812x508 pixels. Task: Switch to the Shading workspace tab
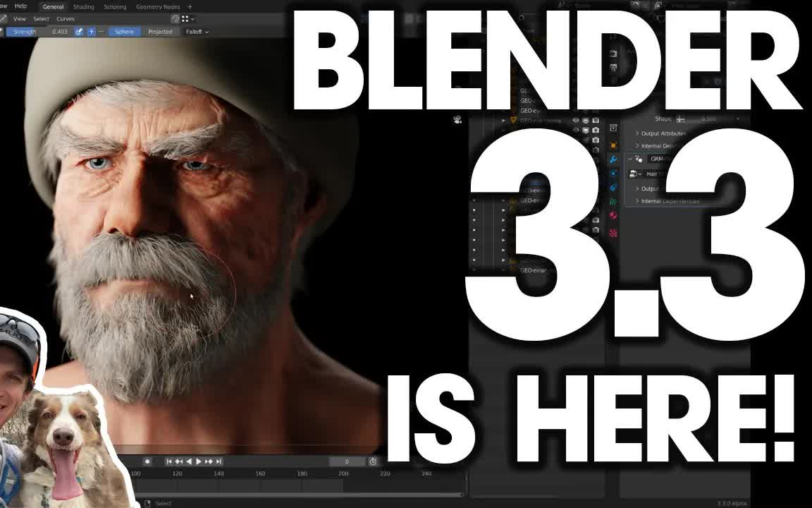83,6
